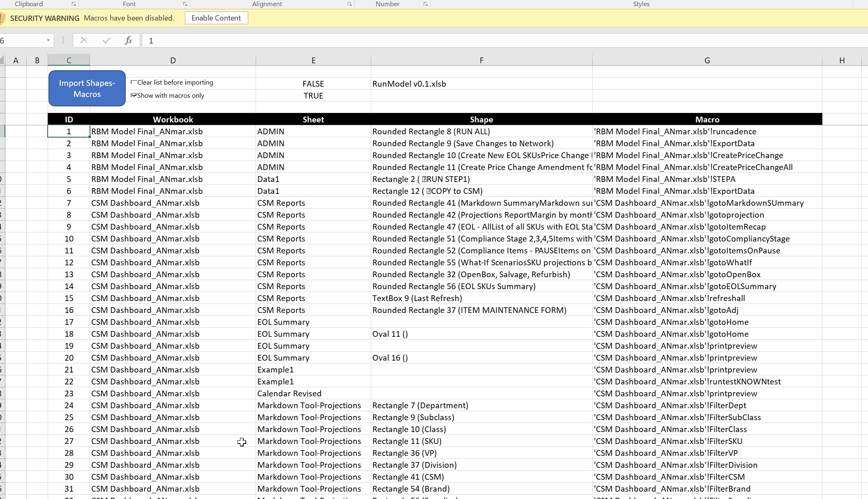868x499 pixels.
Task: Select column F header
Action: click(481, 60)
